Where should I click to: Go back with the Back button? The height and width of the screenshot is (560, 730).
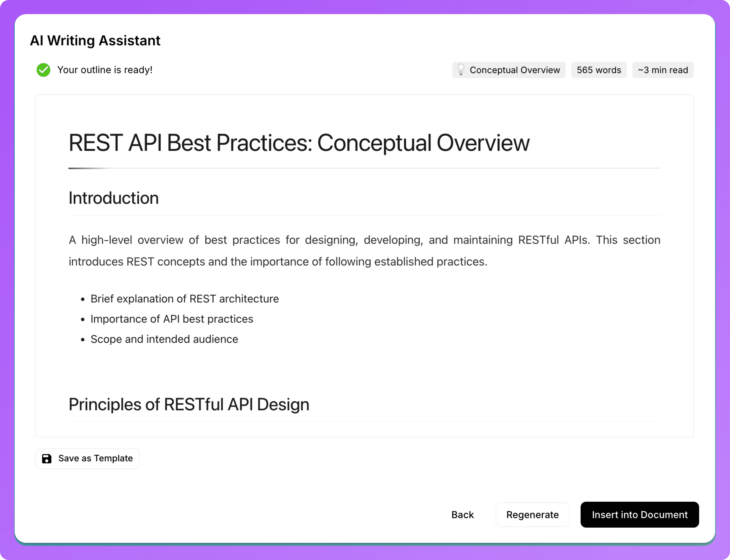tap(462, 515)
